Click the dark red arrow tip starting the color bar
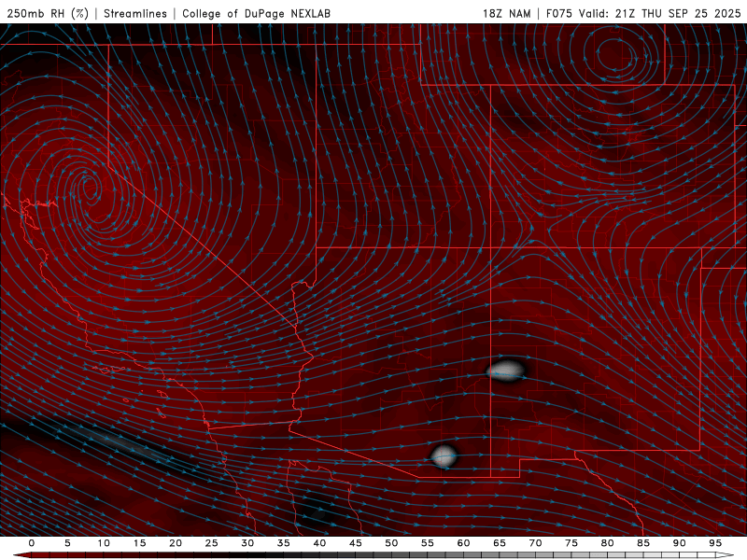747x560 pixels. click(x=21, y=555)
